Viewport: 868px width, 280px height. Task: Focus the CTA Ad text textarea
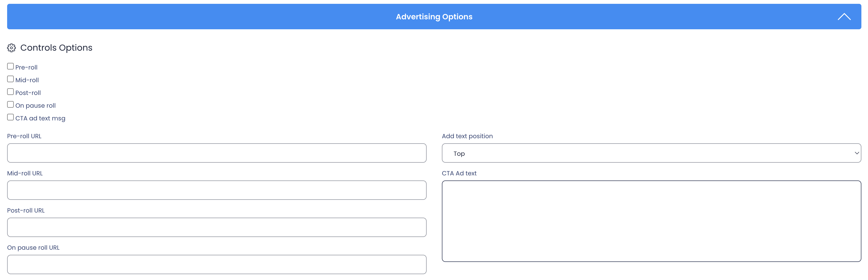tap(651, 221)
